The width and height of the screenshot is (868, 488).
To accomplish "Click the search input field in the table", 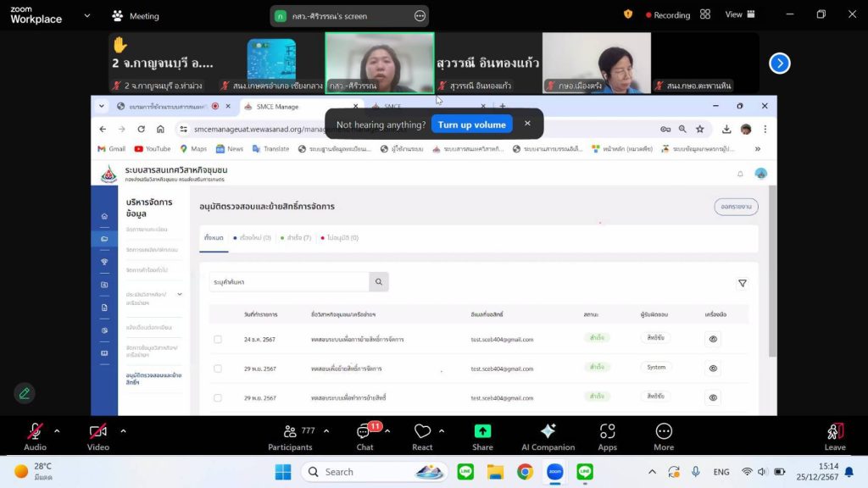I will [289, 281].
